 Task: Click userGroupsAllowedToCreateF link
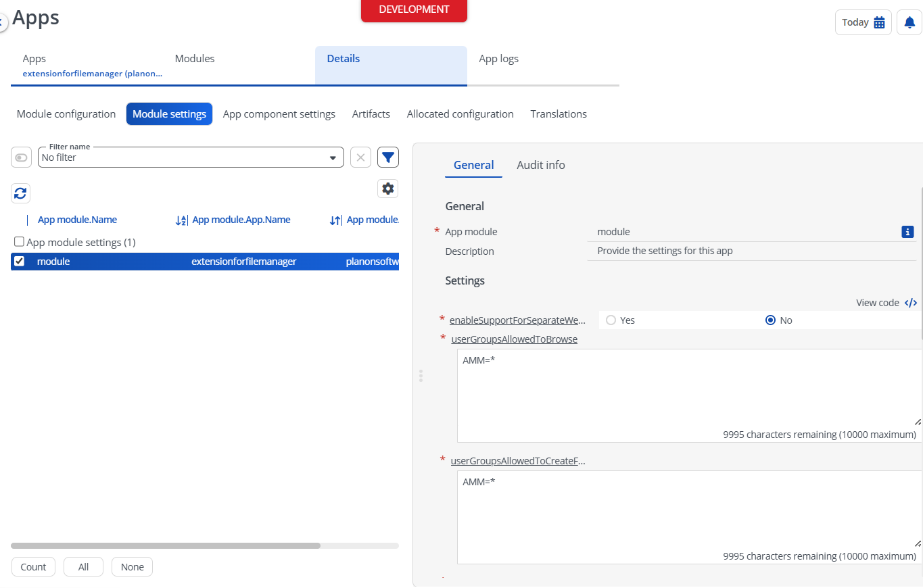pos(518,461)
